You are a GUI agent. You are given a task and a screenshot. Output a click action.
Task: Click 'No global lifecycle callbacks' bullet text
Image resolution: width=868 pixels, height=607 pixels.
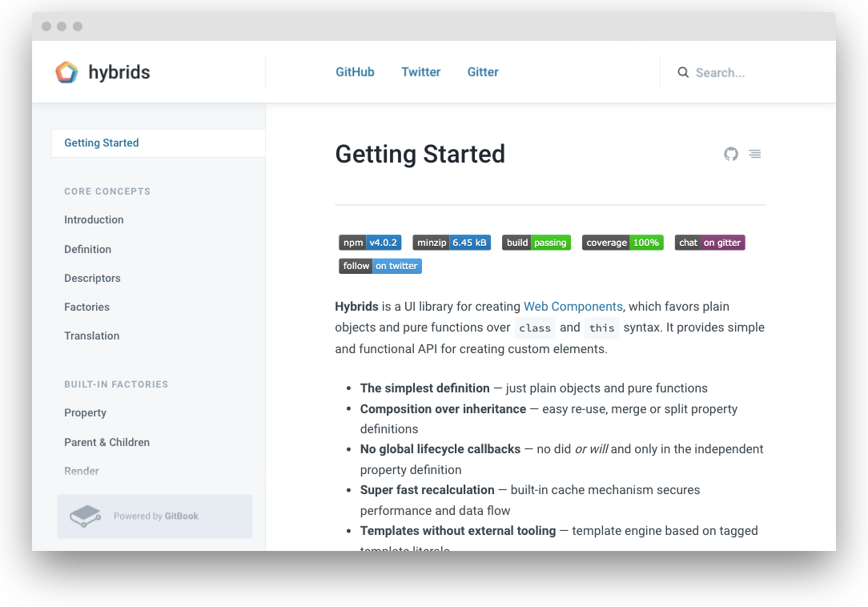(x=440, y=449)
